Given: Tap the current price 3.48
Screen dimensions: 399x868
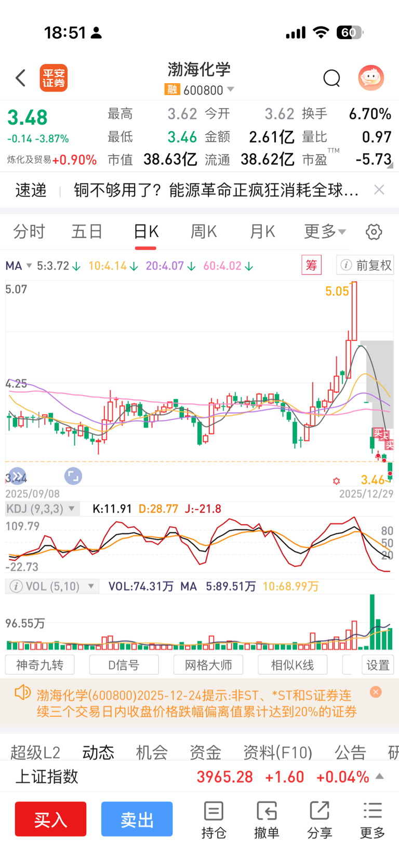Looking at the screenshot, I should 28,117.
